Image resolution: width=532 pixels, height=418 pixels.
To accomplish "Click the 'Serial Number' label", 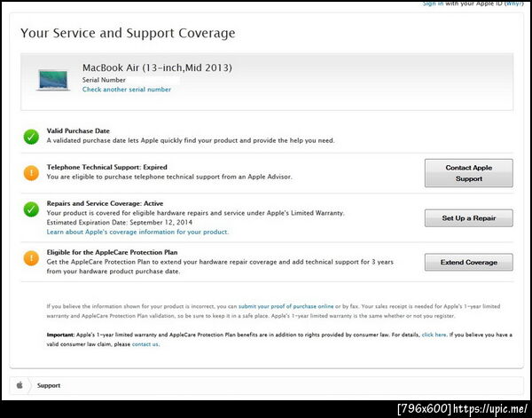I will click(x=104, y=80).
